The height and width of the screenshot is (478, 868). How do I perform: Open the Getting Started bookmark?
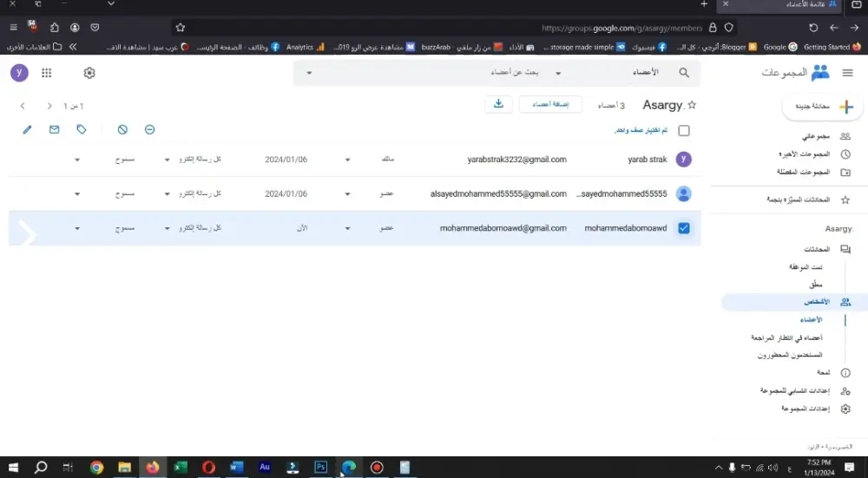tap(832, 47)
